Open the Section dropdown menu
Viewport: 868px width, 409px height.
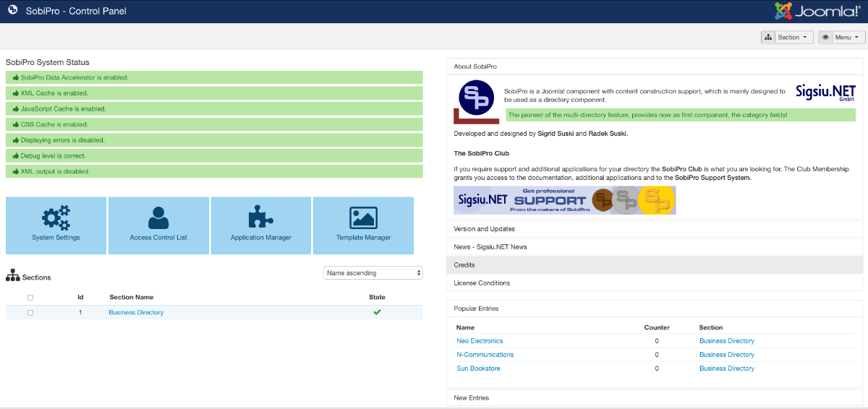point(787,37)
